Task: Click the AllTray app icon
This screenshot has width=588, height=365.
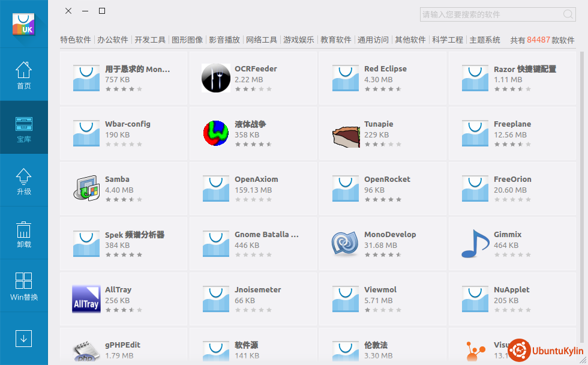Action: tap(86, 299)
